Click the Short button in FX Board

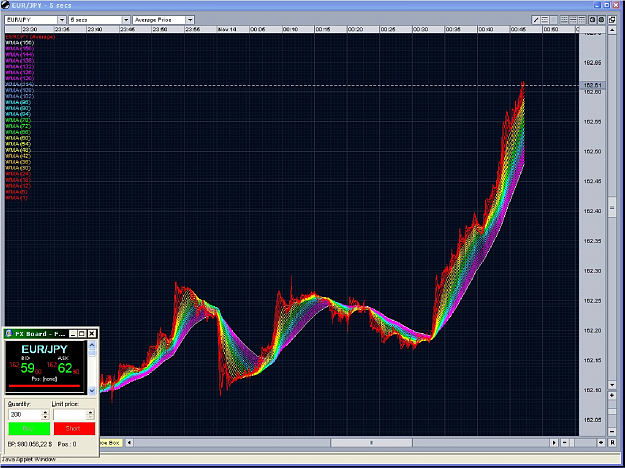[74, 429]
